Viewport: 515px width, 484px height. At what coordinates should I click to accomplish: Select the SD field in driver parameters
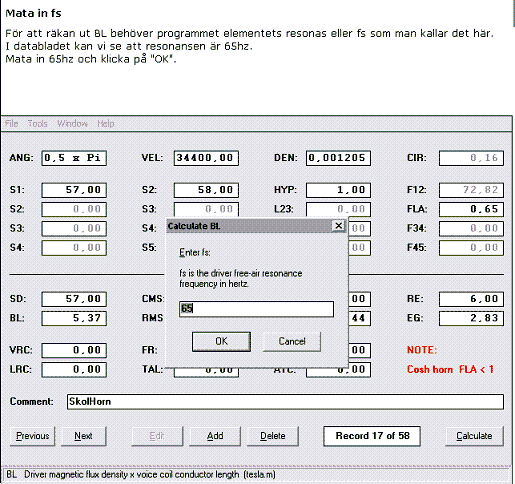tap(74, 299)
